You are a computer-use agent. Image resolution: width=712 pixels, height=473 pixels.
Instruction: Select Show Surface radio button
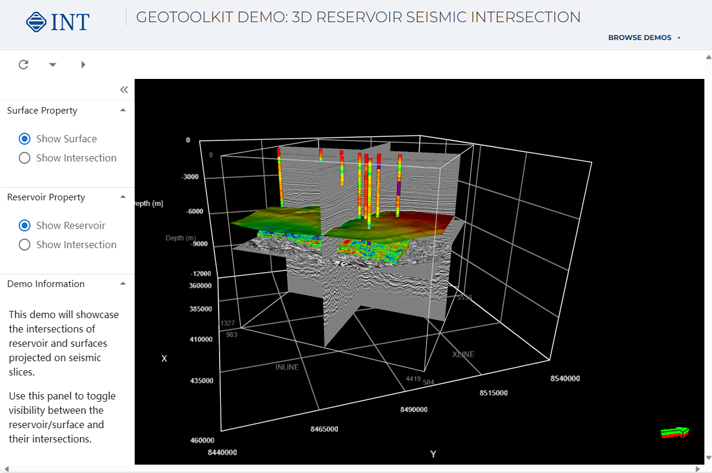[x=25, y=139]
